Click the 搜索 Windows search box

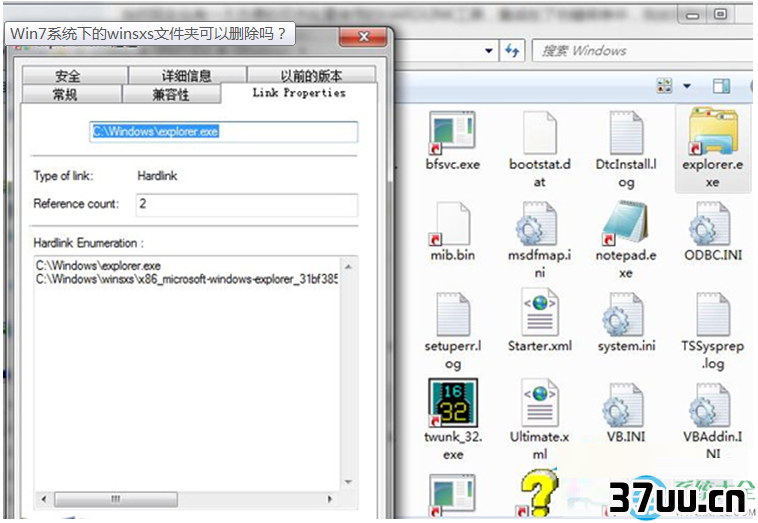pos(643,50)
